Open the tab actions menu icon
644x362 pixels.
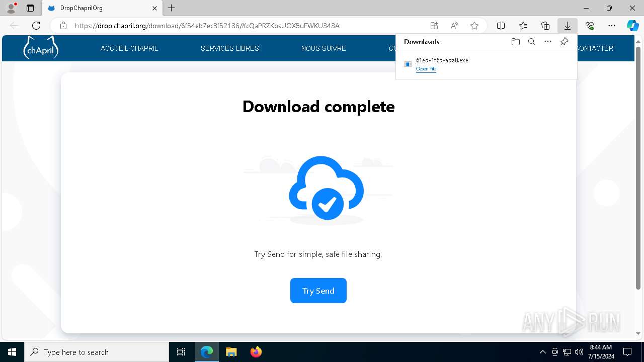[x=30, y=8]
